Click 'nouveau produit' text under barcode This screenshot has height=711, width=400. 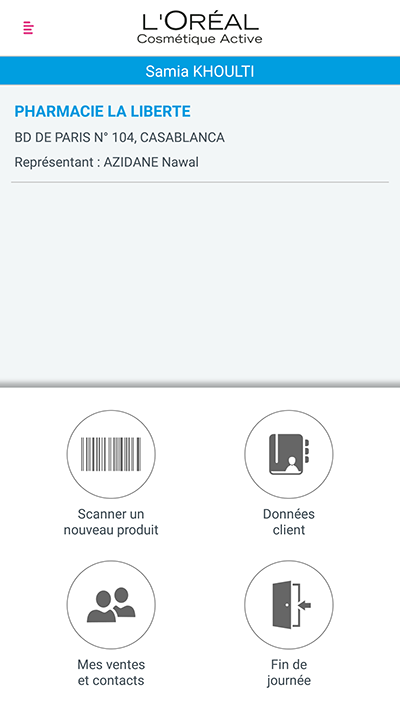tap(111, 530)
